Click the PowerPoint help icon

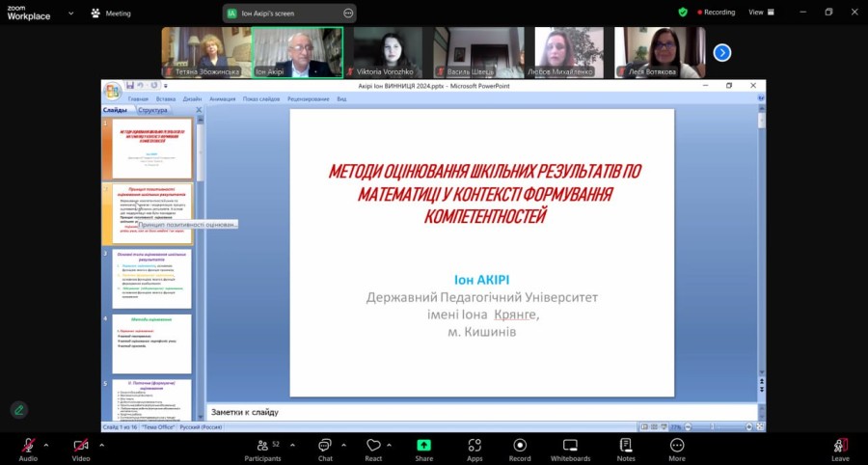pos(761,98)
